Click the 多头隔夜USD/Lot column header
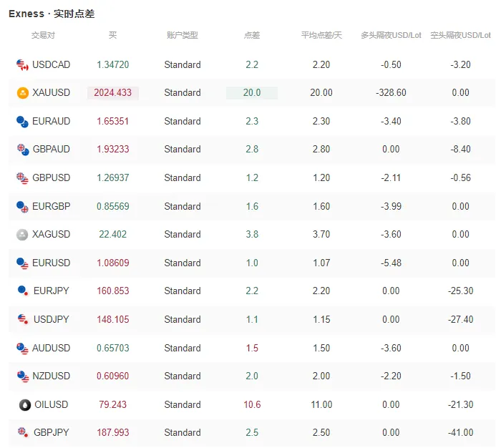The width and height of the screenshot is (496, 448). 391,35
